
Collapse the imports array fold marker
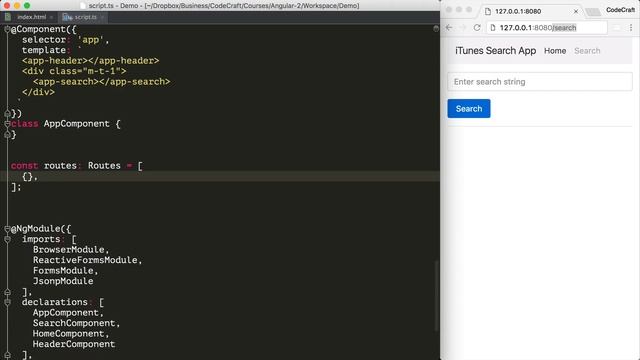click(7, 239)
